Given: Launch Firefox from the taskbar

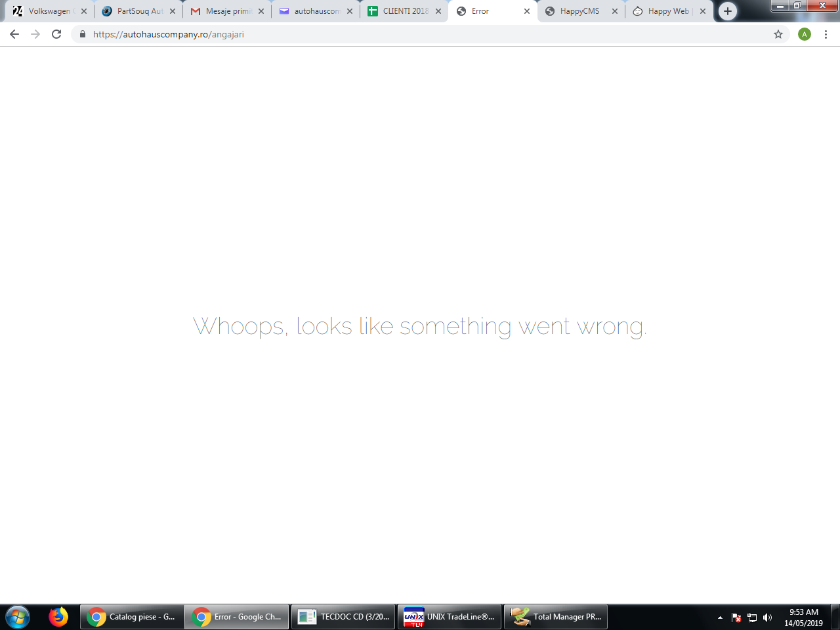Looking at the screenshot, I should [x=58, y=617].
